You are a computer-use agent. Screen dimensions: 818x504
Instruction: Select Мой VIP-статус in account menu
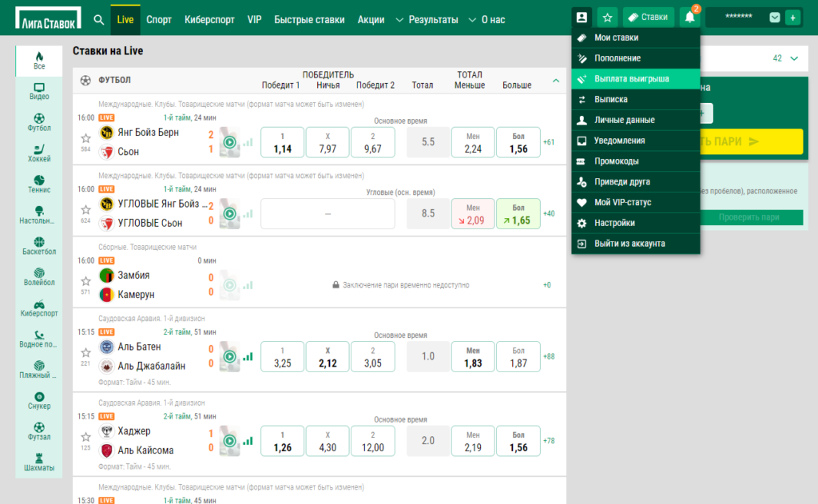click(635, 202)
